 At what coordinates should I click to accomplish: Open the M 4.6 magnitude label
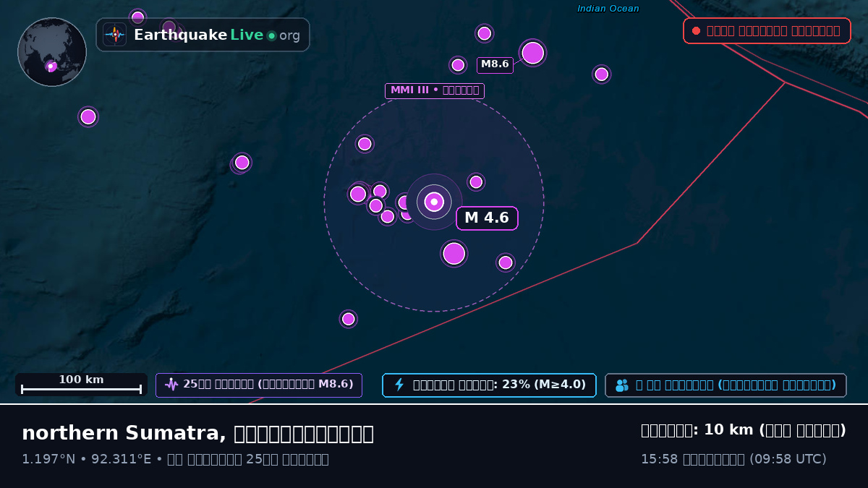pyautogui.click(x=487, y=218)
